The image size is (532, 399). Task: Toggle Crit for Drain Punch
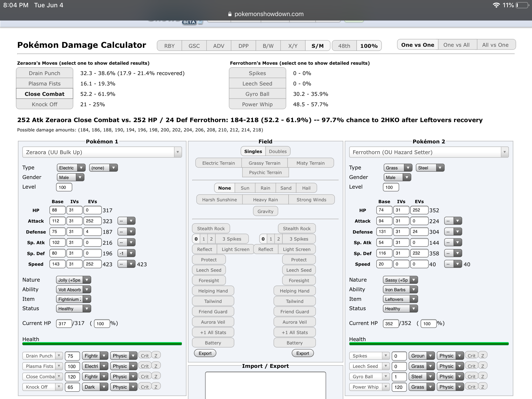(145, 356)
